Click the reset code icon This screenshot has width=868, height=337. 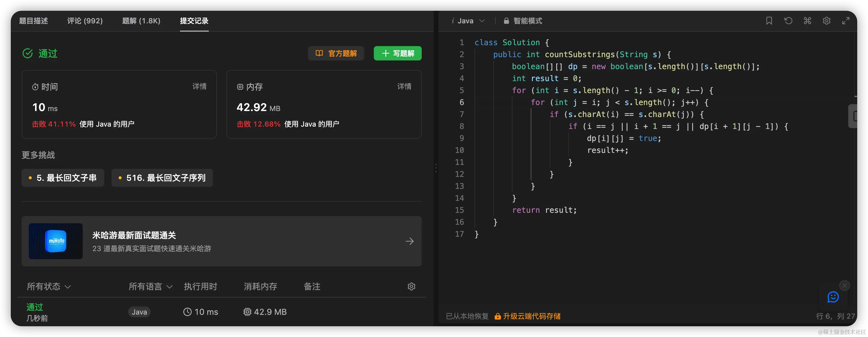[788, 21]
